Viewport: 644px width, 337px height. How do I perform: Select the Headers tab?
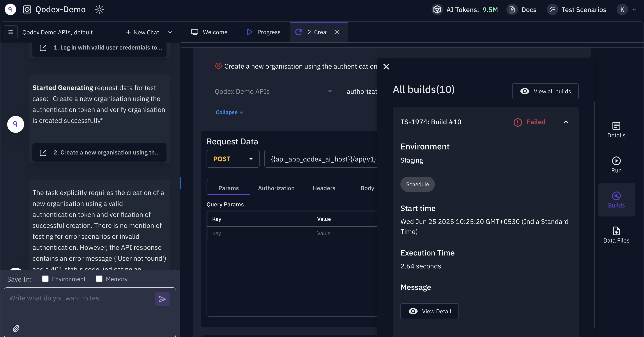pyautogui.click(x=324, y=188)
